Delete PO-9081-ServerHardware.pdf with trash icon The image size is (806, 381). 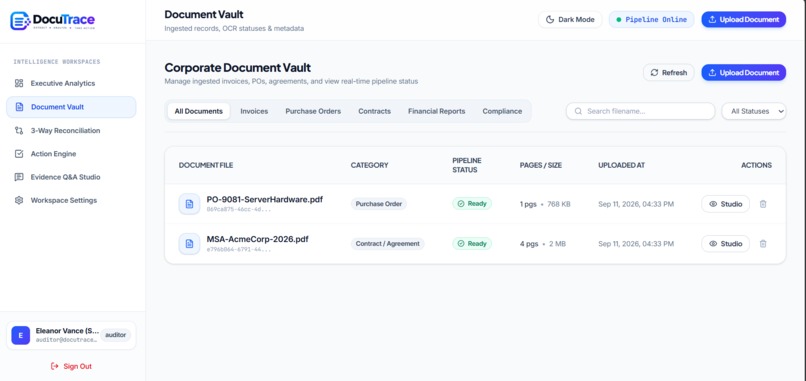[763, 204]
